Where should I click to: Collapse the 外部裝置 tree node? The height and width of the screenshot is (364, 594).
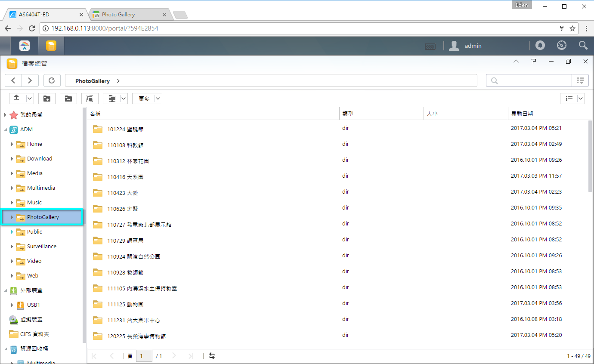[x=5, y=290]
